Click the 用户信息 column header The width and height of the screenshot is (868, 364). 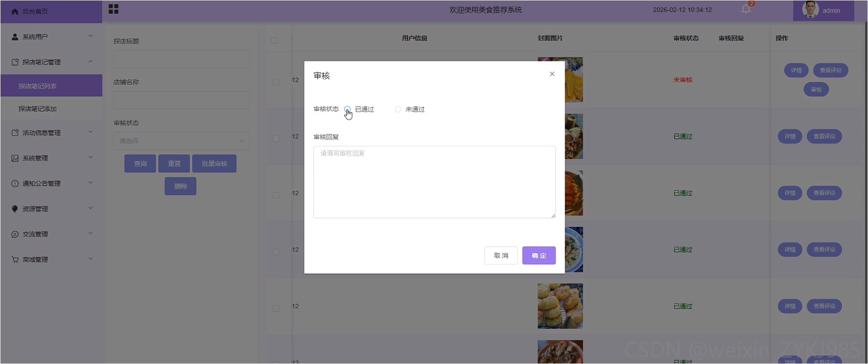coord(414,38)
